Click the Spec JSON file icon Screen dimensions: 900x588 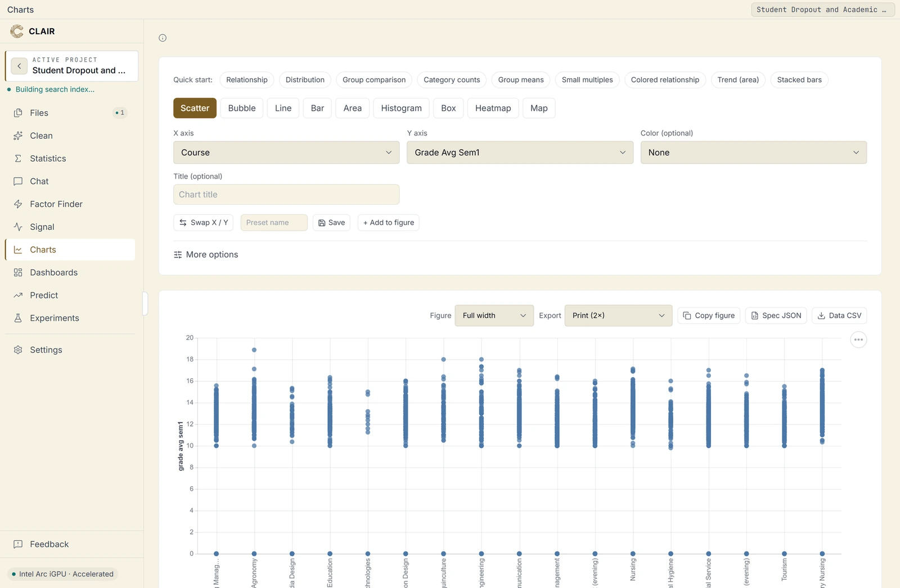coord(755,315)
